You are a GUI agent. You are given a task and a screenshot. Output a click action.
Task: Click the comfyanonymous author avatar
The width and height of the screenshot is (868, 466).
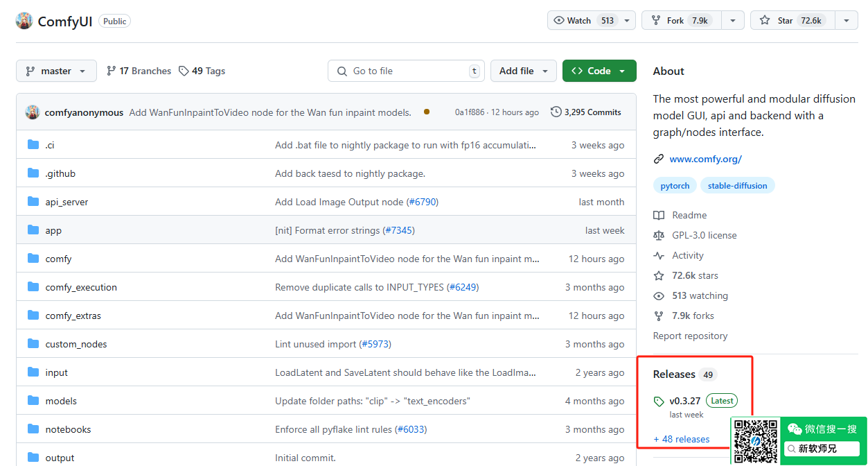[33, 112]
